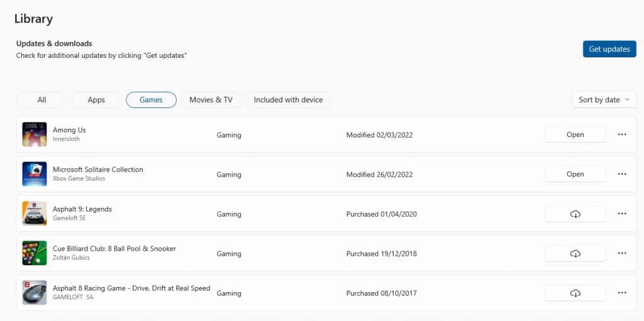Click the Asphalt 8 Racing Game icon

click(35, 293)
